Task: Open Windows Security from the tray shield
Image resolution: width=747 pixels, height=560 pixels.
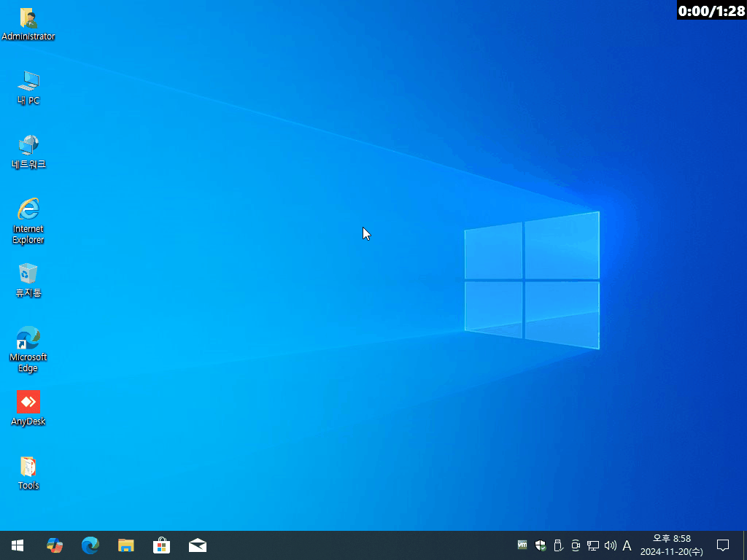Action: click(x=541, y=545)
